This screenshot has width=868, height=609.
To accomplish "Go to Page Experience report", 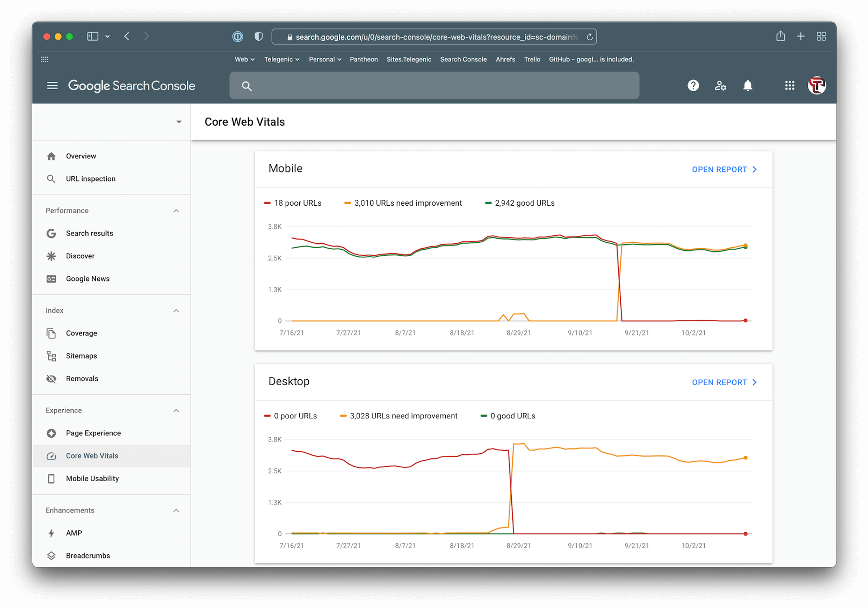I will click(x=93, y=433).
